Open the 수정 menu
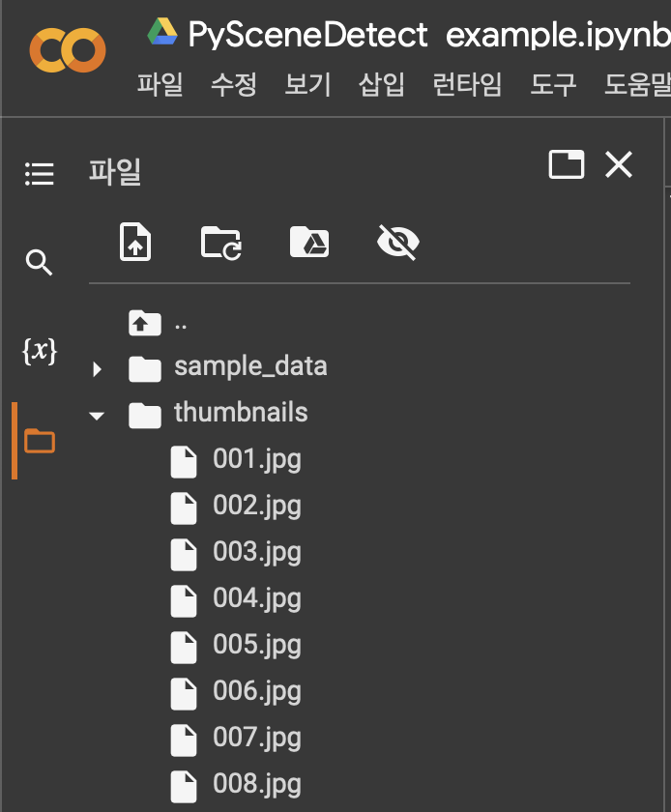The height and width of the screenshot is (812, 671). (x=234, y=84)
